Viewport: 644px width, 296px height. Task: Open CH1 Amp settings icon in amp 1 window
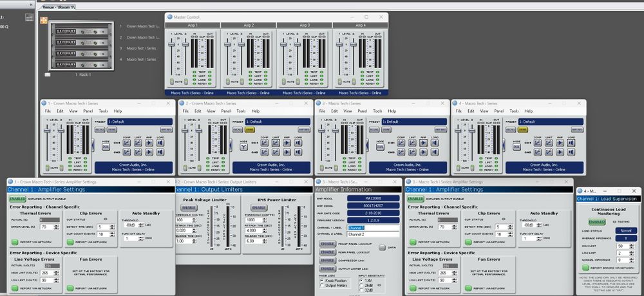tap(149, 143)
